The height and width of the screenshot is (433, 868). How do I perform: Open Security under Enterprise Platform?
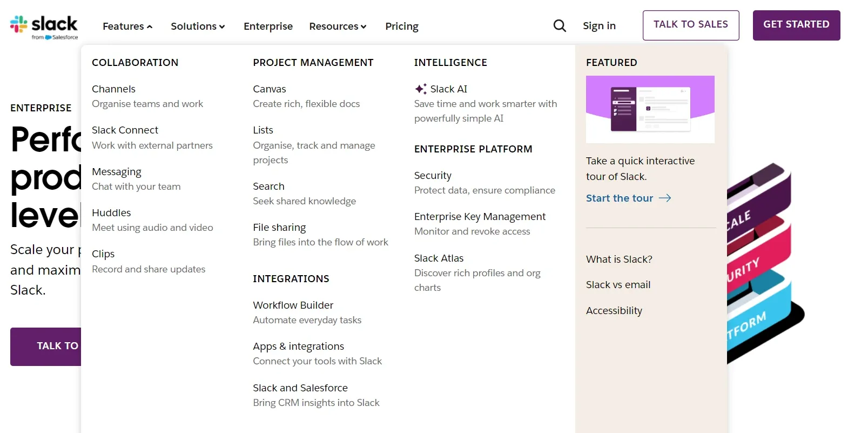point(433,175)
